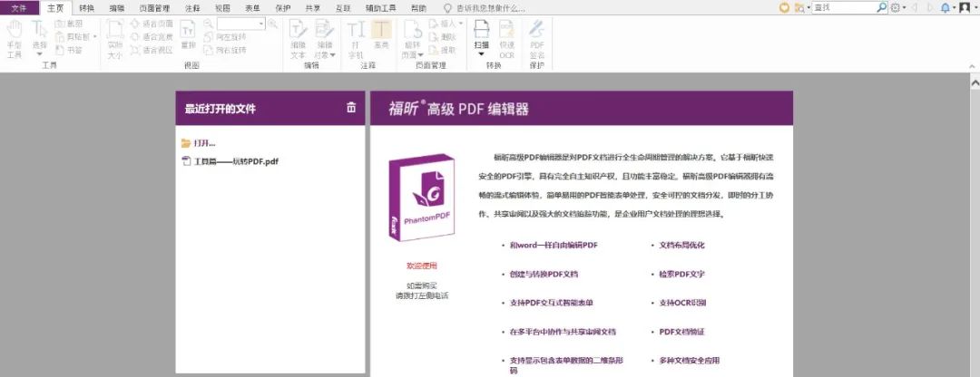Choose Fit Visible (适合视区)
The image size is (980, 377).
tap(152, 50)
